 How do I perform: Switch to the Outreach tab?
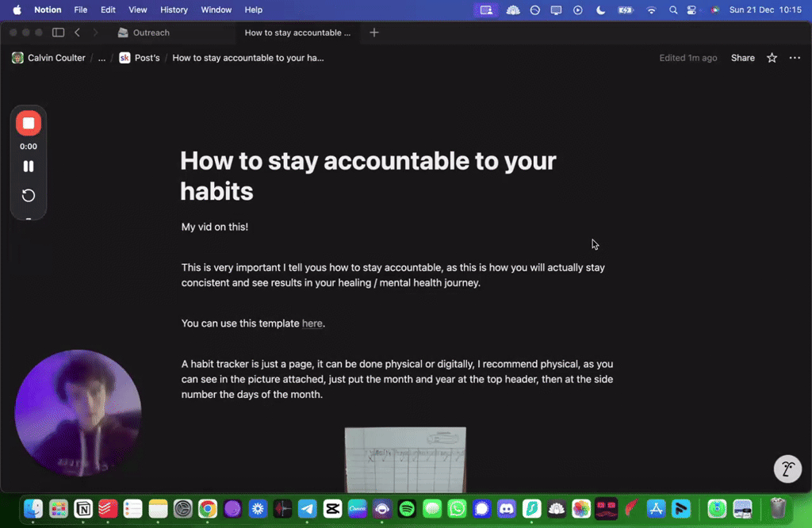click(x=151, y=33)
